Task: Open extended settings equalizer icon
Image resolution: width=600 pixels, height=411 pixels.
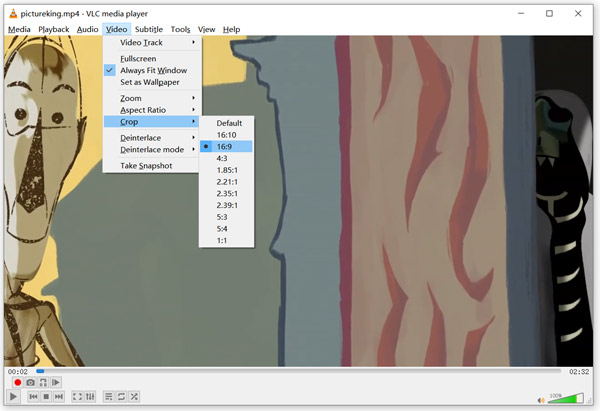Action: tap(90, 396)
